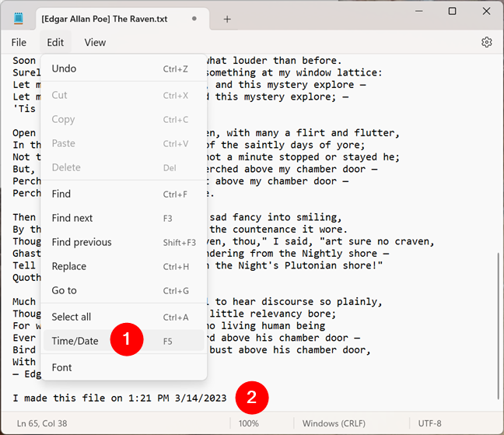The width and height of the screenshot is (504, 435).
Task: Click the Notepad app icon in title bar
Action: click(19, 19)
